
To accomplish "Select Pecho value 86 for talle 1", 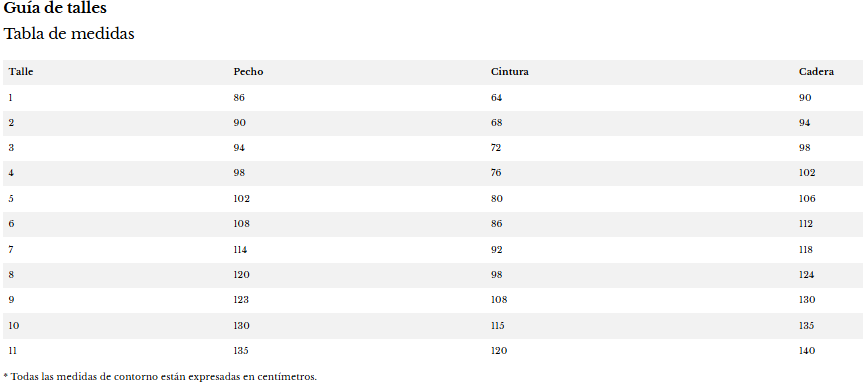I will pos(239,97).
